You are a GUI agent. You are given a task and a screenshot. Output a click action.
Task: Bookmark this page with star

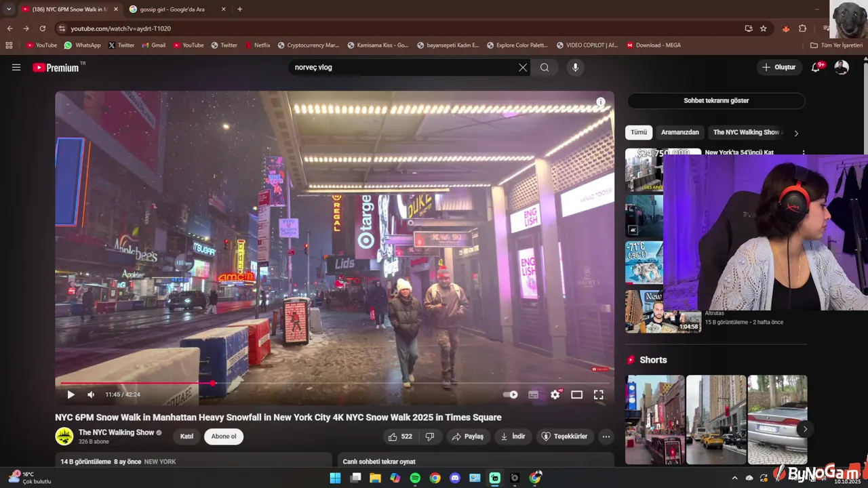(x=764, y=28)
